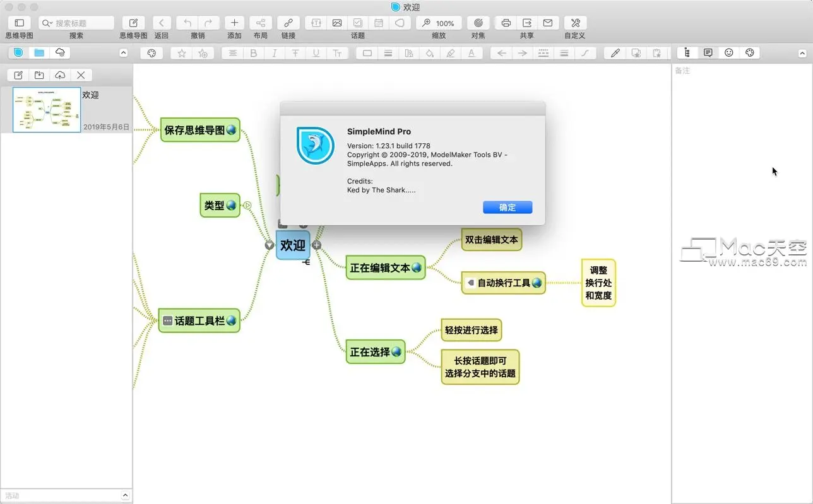Undo the last action
This screenshot has height=504, width=813.
coord(187,23)
